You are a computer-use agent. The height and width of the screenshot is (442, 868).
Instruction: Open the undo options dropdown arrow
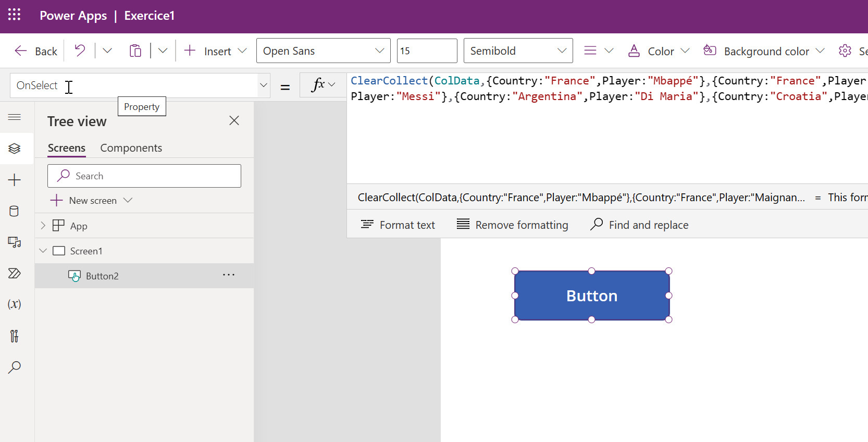tap(107, 51)
